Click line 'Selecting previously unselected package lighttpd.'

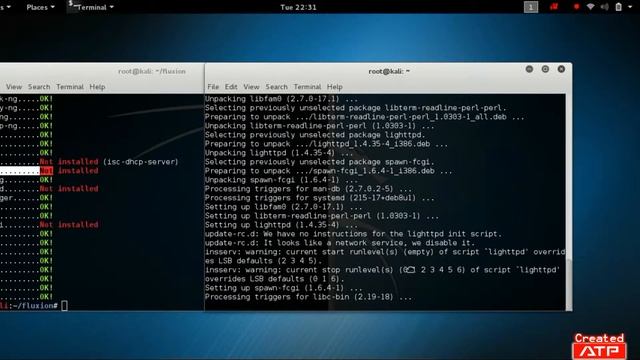[x=315, y=135]
